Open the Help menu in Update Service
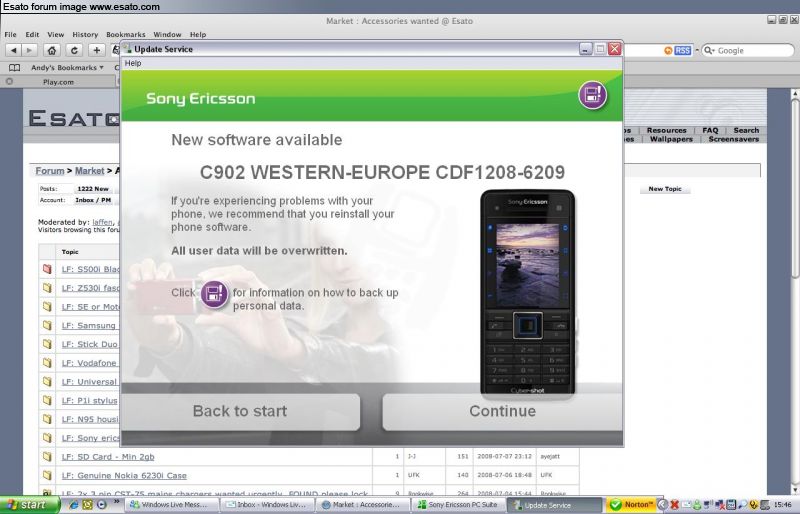This screenshot has width=800, height=514. [x=133, y=63]
